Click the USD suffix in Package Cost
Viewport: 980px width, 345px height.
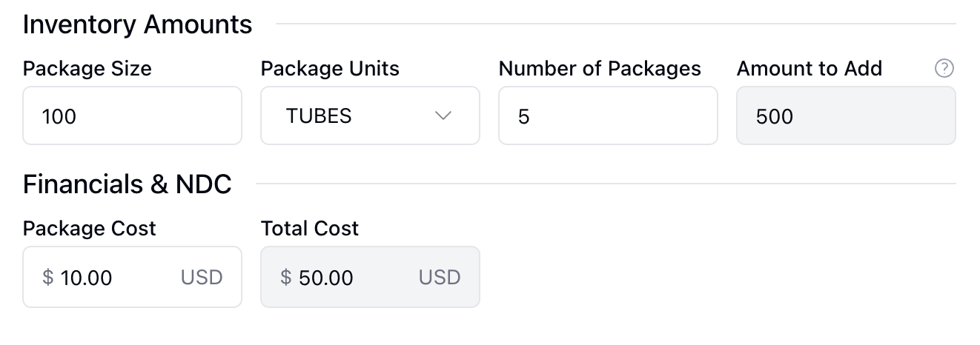(x=202, y=278)
